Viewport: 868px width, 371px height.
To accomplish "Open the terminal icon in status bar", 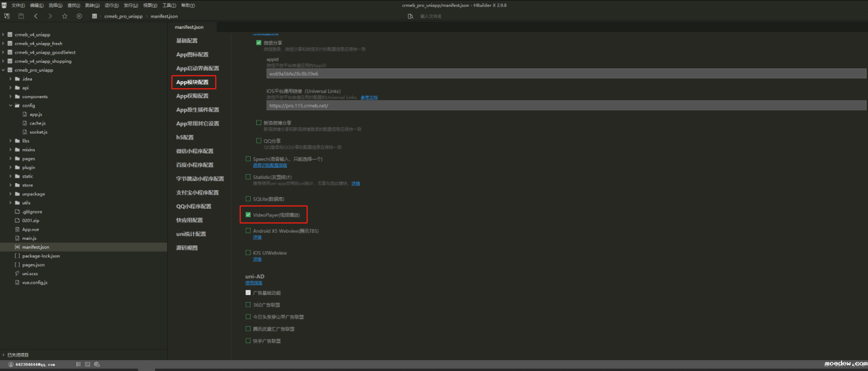I will pos(87,364).
